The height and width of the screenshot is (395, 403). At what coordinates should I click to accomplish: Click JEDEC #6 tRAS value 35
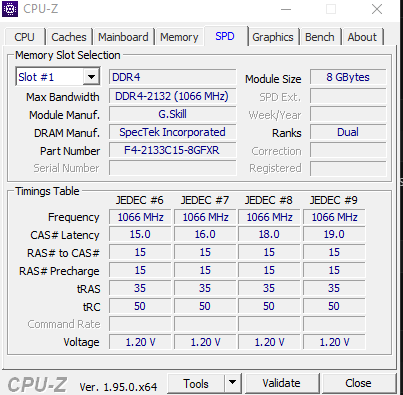tap(140, 288)
